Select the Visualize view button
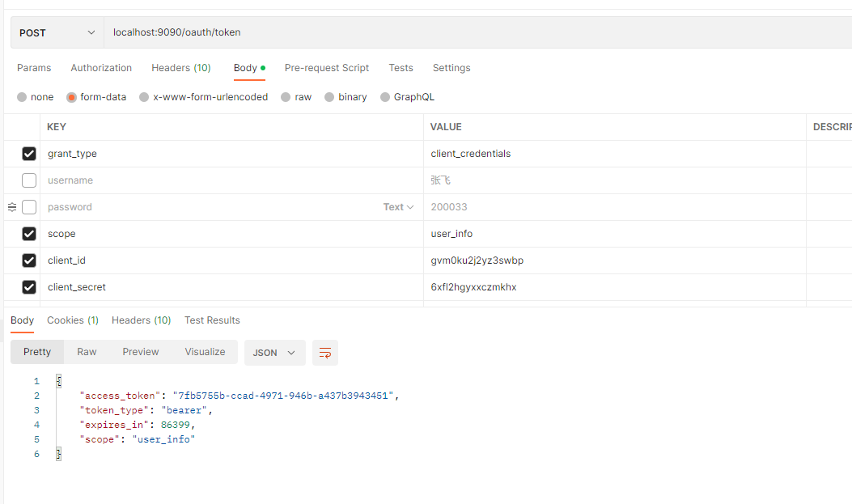 tap(205, 352)
